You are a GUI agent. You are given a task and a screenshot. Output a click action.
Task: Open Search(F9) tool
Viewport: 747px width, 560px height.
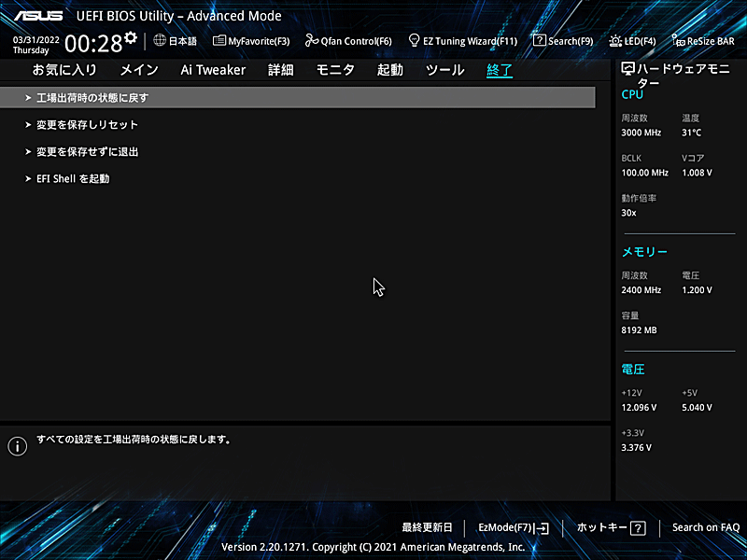(x=563, y=41)
